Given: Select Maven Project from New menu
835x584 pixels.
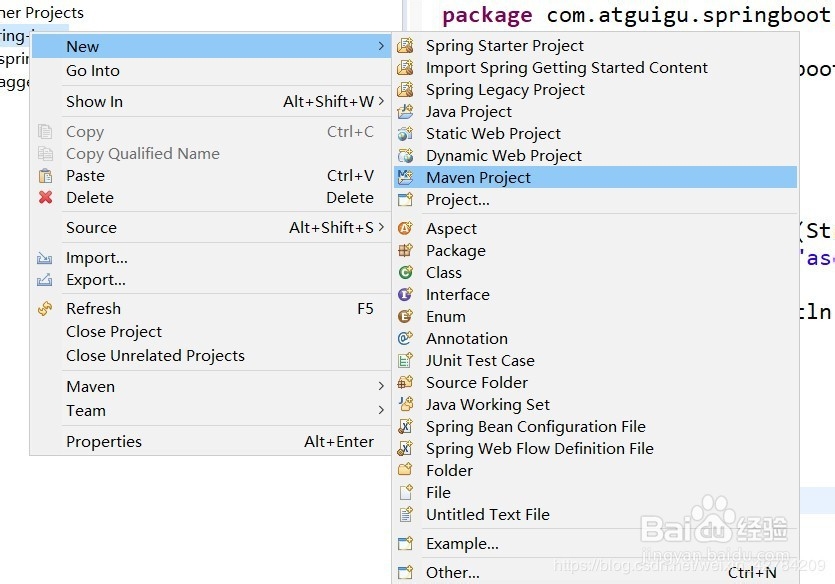Looking at the screenshot, I should coord(478,178).
